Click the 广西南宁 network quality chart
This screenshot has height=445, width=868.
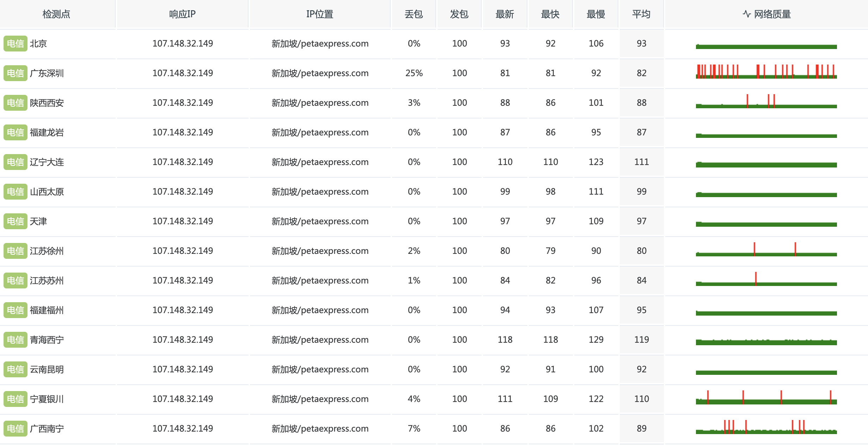pyautogui.click(x=766, y=427)
